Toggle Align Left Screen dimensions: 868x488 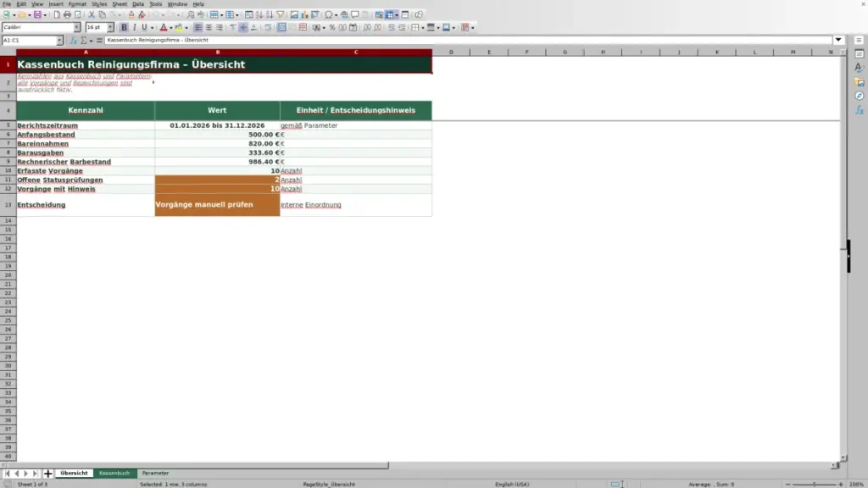tap(198, 27)
